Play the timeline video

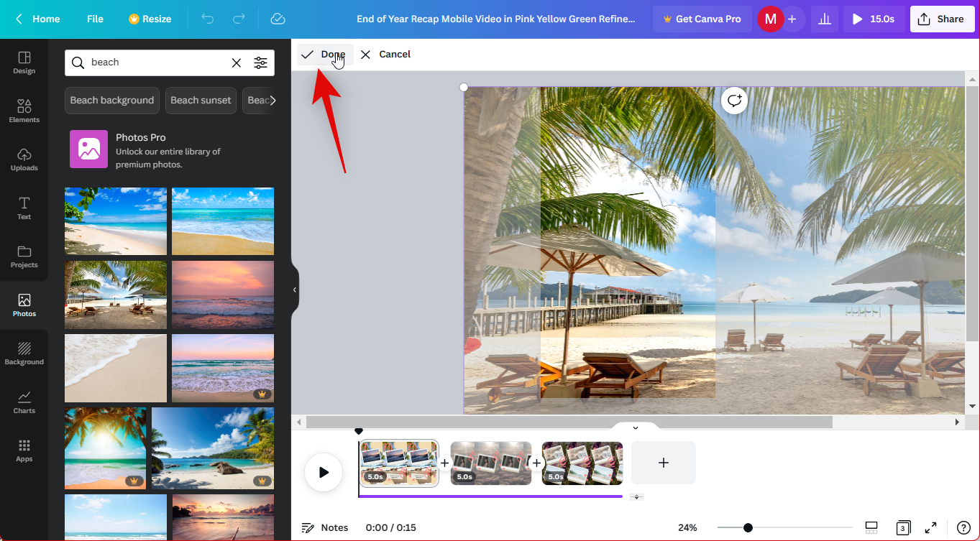click(324, 472)
